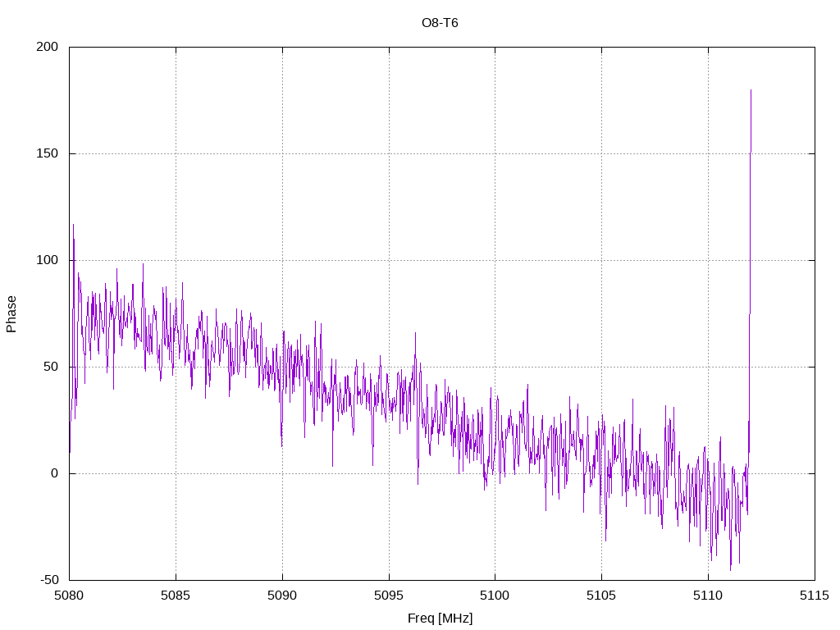The image size is (840, 630).
Task: Click the Phase y-axis label
Action: tap(11, 314)
